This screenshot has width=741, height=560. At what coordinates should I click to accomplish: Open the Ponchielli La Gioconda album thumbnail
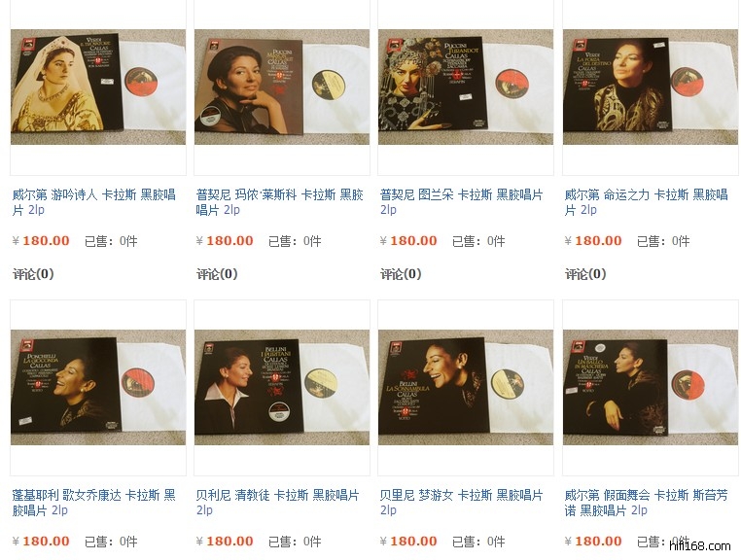[98, 387]
